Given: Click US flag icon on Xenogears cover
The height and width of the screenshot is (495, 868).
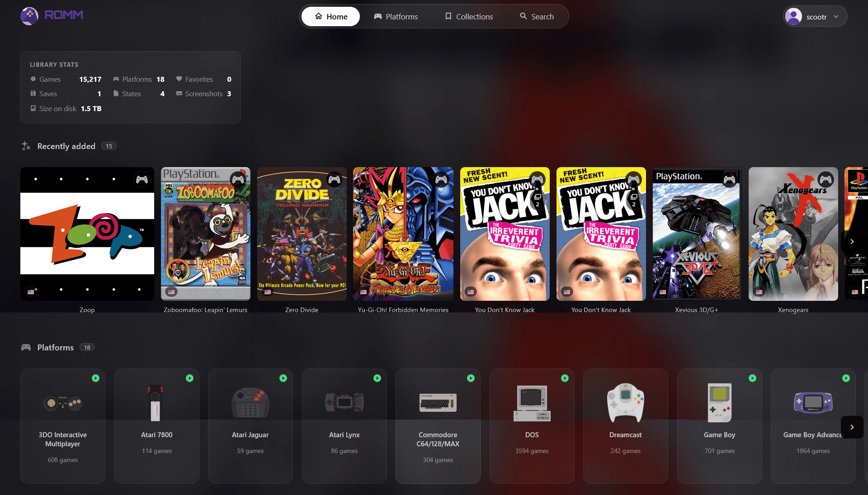Looking at the screenshot, I should tap(759, 292).
